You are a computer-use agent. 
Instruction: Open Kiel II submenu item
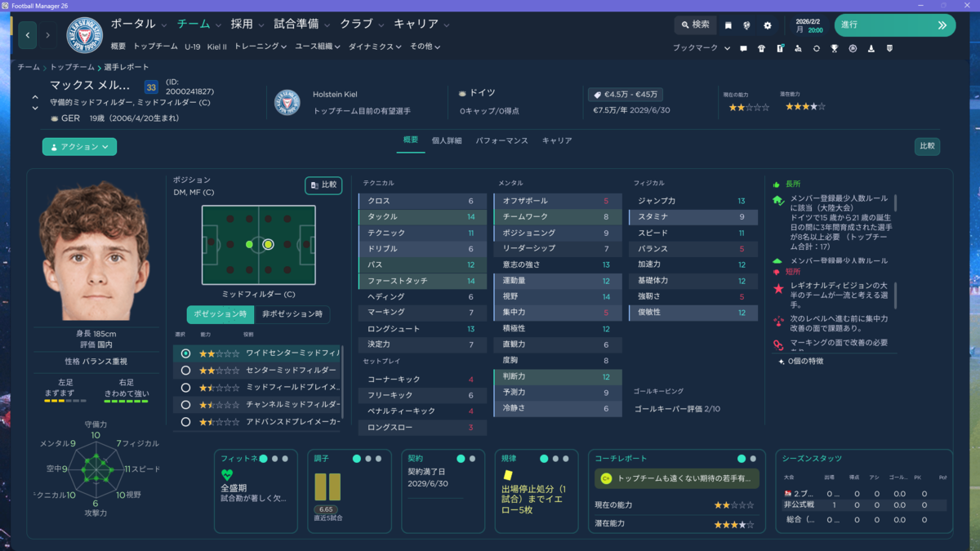click(x=217, y=47)
